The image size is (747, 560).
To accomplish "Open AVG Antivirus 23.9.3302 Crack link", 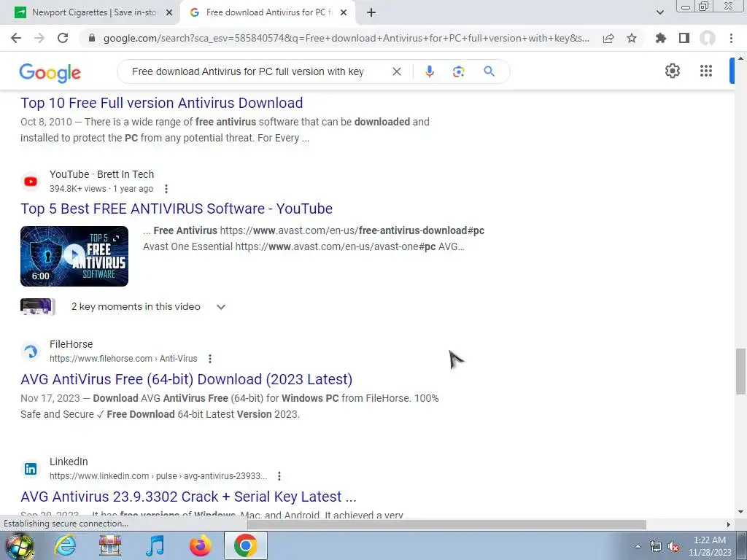I will coord(188,496).
